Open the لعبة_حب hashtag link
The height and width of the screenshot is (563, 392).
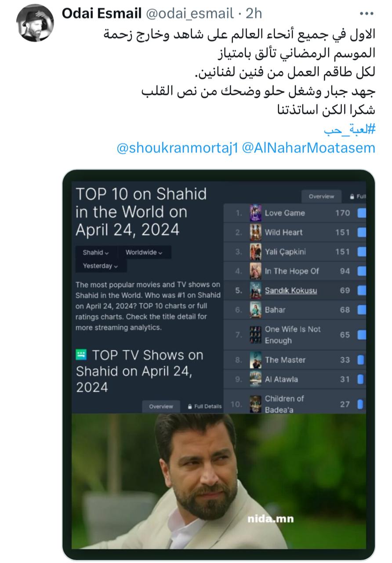pyautogui.click(x=349, y=129)
